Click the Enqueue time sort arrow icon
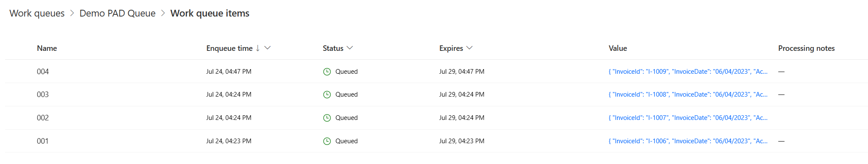868x164 pixels. coord(258,48)
